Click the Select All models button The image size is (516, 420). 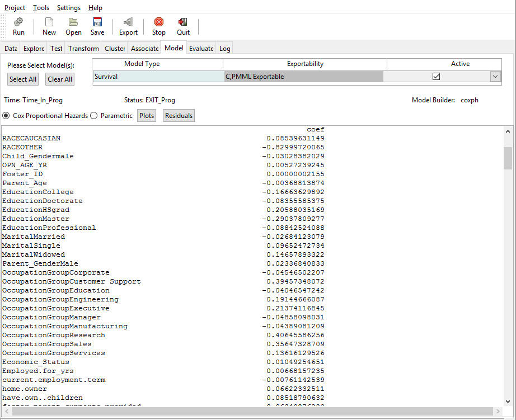(23, 79)
